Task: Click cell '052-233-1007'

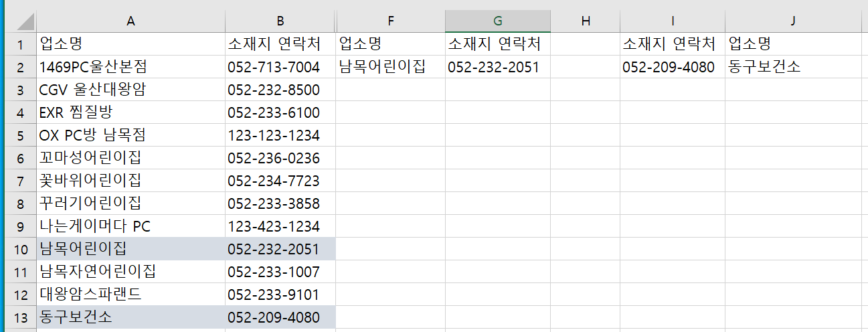Action: (280, 272)
